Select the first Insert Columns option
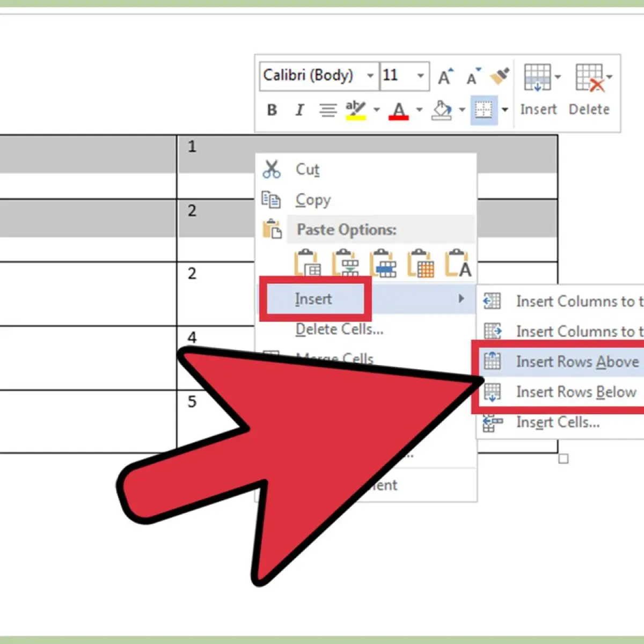This screenshot has height=644, width=644. click(x=561, y=301)
